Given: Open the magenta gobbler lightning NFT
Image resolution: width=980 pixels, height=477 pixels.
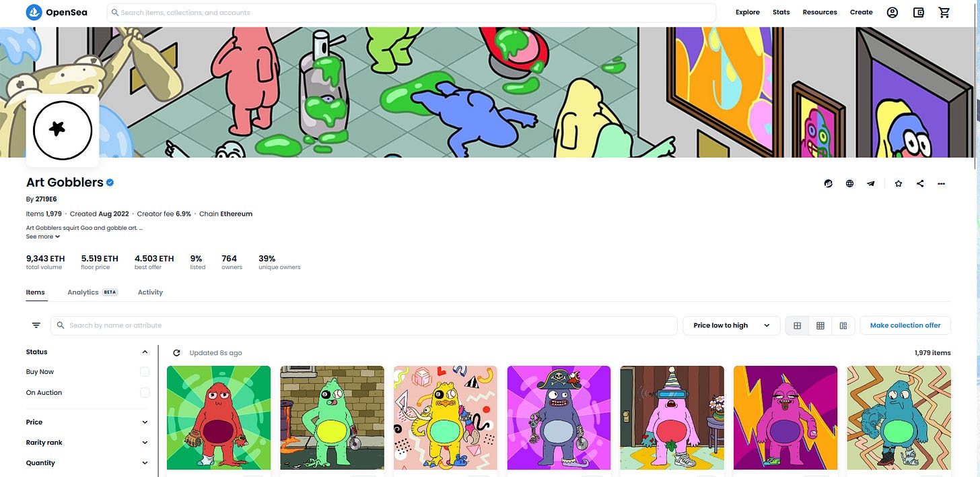Looking at the screenshot, I should click(x=785, y=418).
